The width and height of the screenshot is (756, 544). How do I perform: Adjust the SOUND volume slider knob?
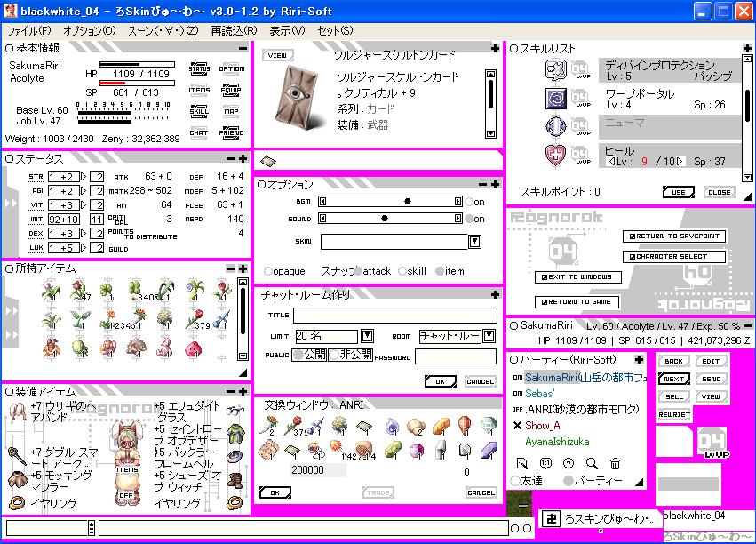[385, 219]
